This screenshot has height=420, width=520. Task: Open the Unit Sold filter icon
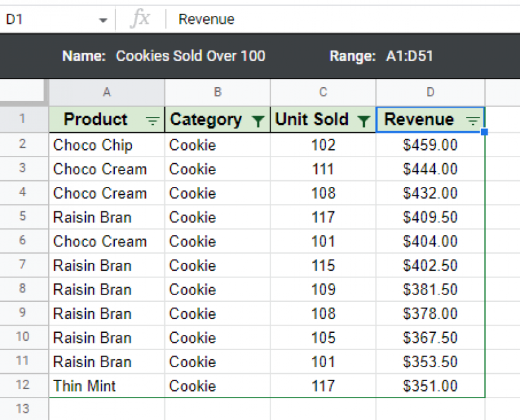tap(364, 121)
